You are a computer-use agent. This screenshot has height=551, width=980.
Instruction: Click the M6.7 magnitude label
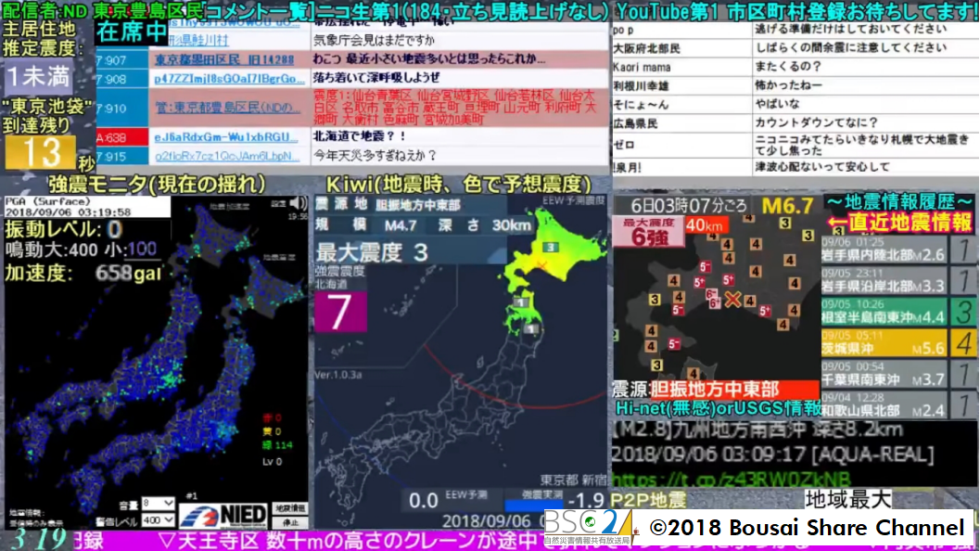click(x=787, y=205)
